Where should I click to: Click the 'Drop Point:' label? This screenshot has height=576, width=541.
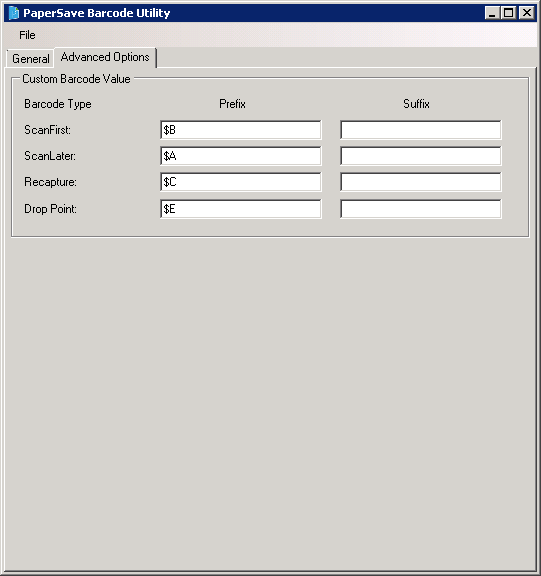click(50, 209)
